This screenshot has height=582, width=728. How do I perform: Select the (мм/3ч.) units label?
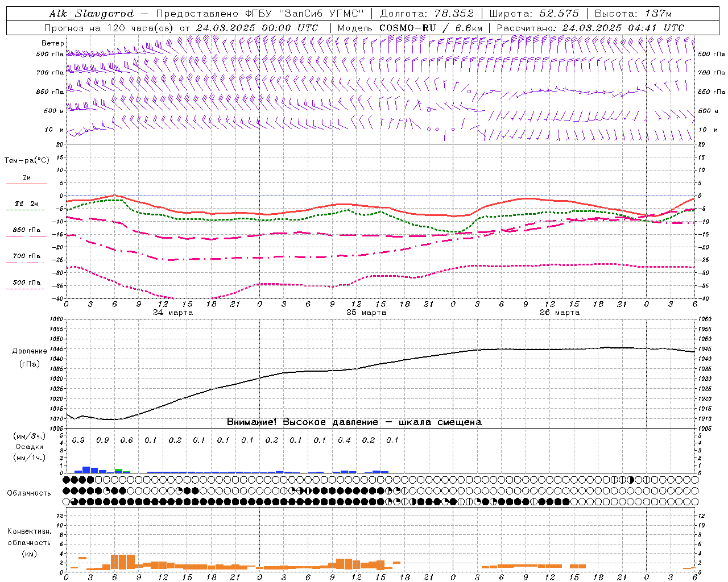click(x=30, y=436)
